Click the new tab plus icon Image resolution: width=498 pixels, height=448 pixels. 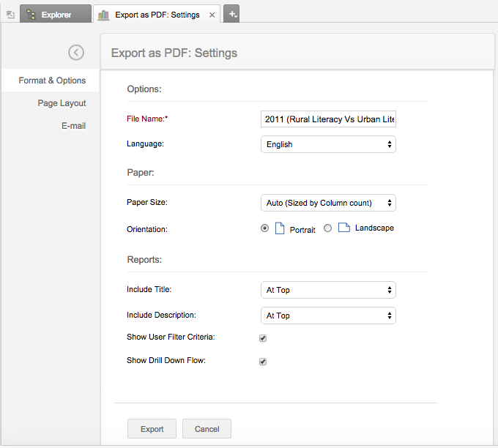click(x=231, y=14)
